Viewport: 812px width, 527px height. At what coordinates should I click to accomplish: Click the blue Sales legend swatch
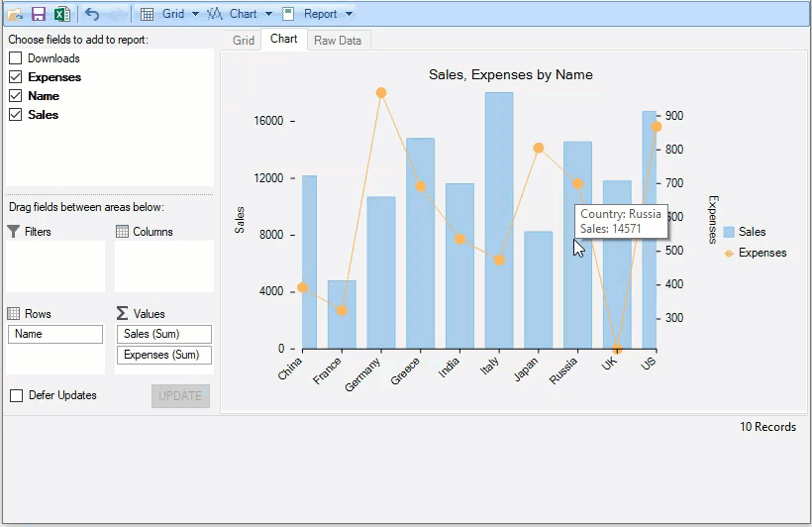tap(729, 232)
